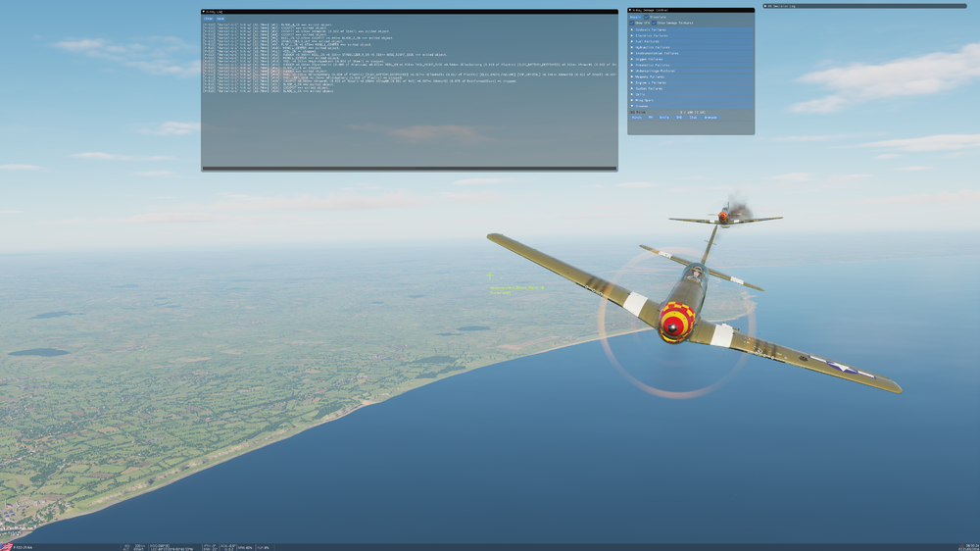Collapse the X-Ray Log window triangle

204,11
